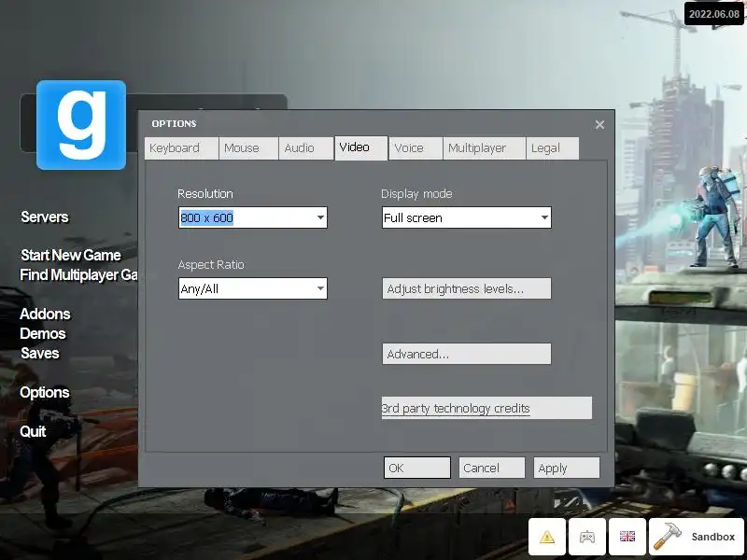
Task: Click the Apply button
Action: tap(567, 468)
